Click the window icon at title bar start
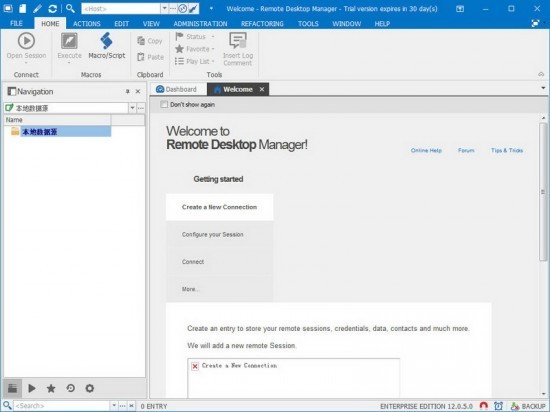Image resolution: width=550 pixels, height=412 pixels. pos(8,8)
